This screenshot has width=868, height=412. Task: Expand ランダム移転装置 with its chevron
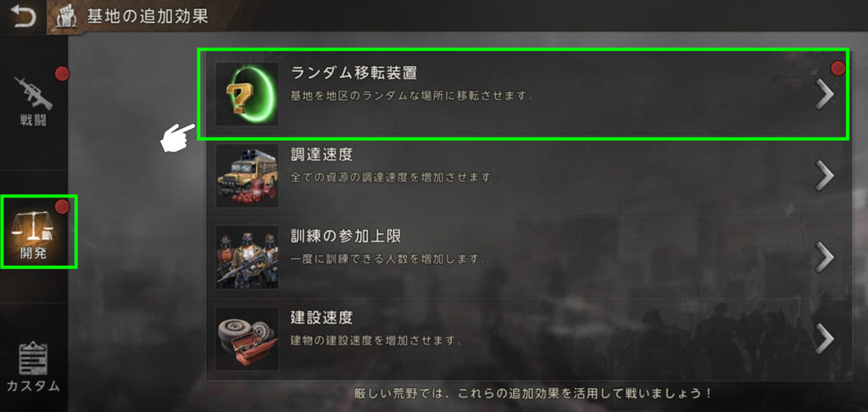825,95
